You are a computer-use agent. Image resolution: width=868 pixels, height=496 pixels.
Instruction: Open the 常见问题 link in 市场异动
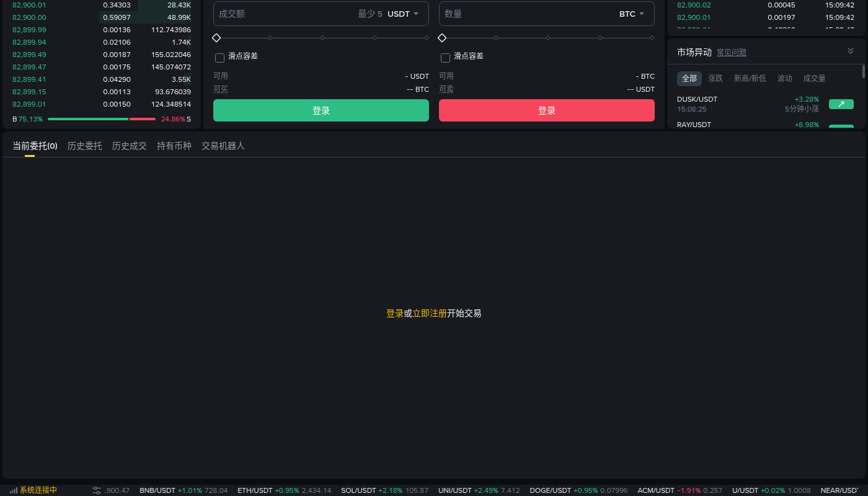732,53
